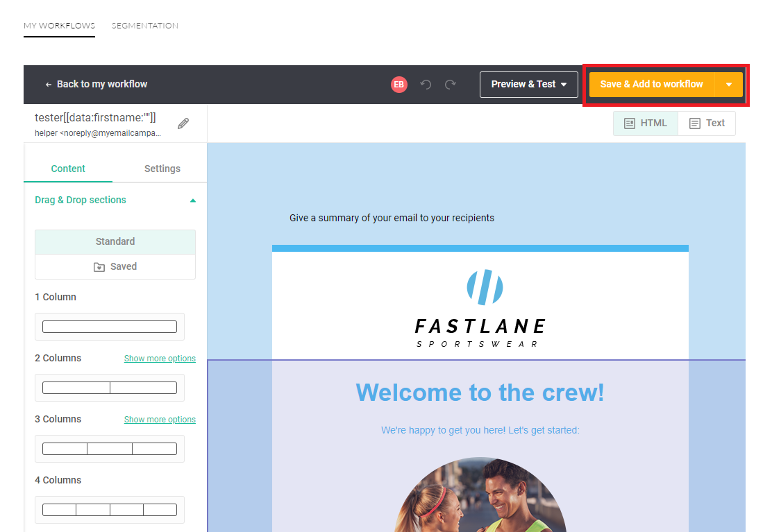The height and width of the screenshot is (532, 772).
Task: Click the pencil icon to edit subject
Action: click(183, 123)
